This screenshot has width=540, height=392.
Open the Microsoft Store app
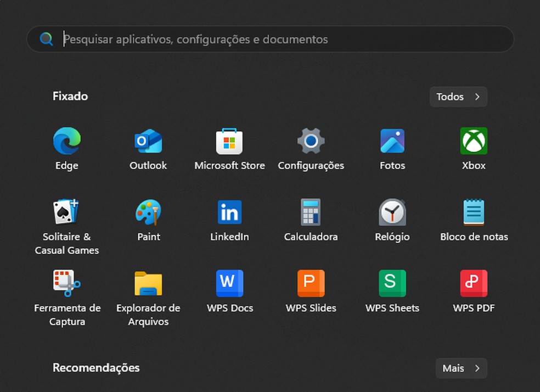(229, 142)
